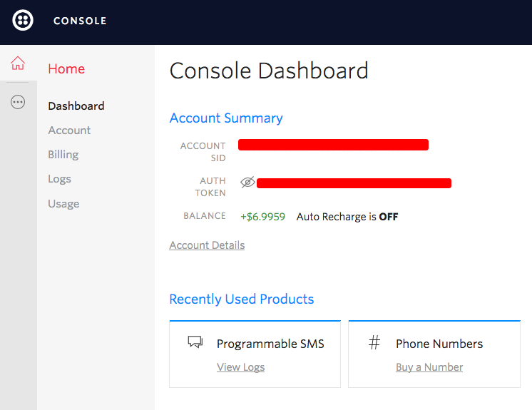Click View Logs under Programmable SMS
This screenshot has width=532, height=410.
tap(240, 367)
